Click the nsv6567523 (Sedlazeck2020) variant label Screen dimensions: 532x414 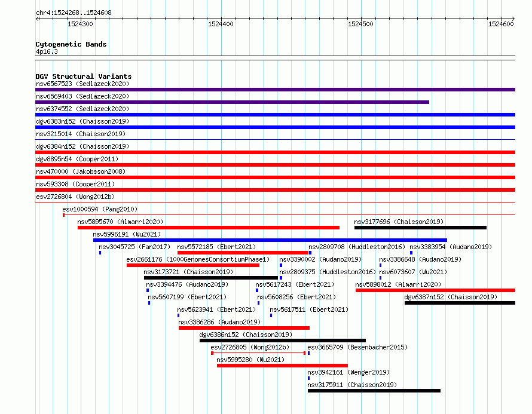tap(82, 84)
